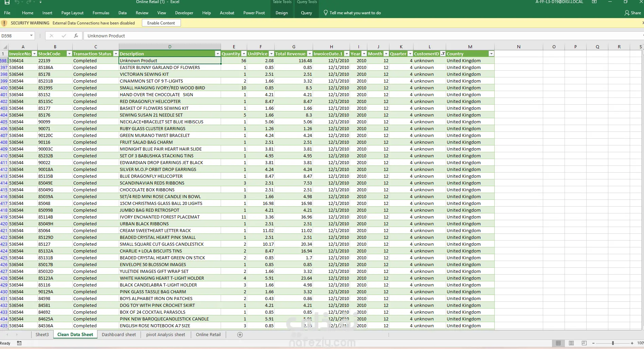This screenshot has width=644, height=349.
Task: Select row 410 header
Action: [x=4, y=156]
